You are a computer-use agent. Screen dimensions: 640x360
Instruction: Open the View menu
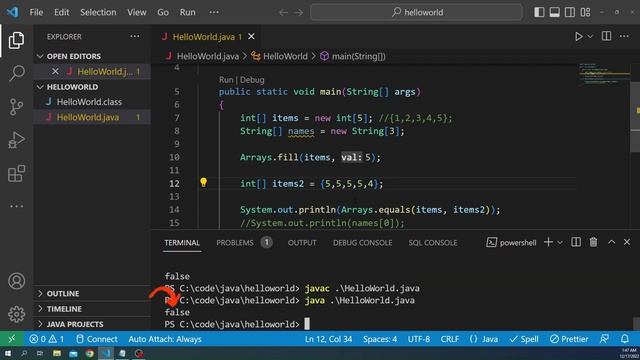tap(136, 12)
